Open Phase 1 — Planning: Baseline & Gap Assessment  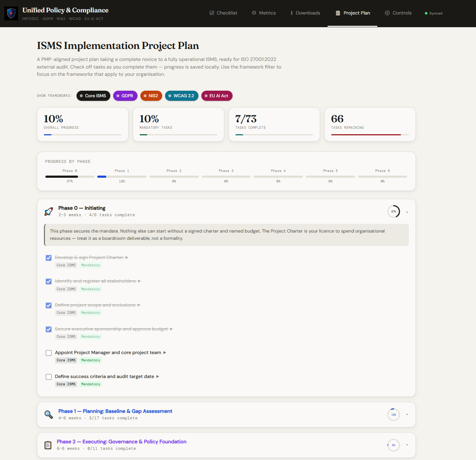click(115, 411)
